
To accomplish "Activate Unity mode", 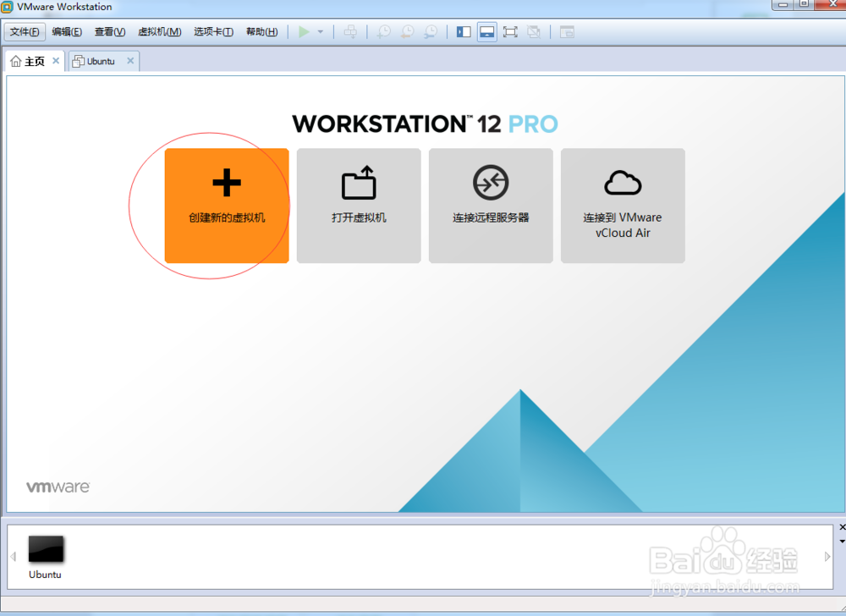I will coord(533,31).
